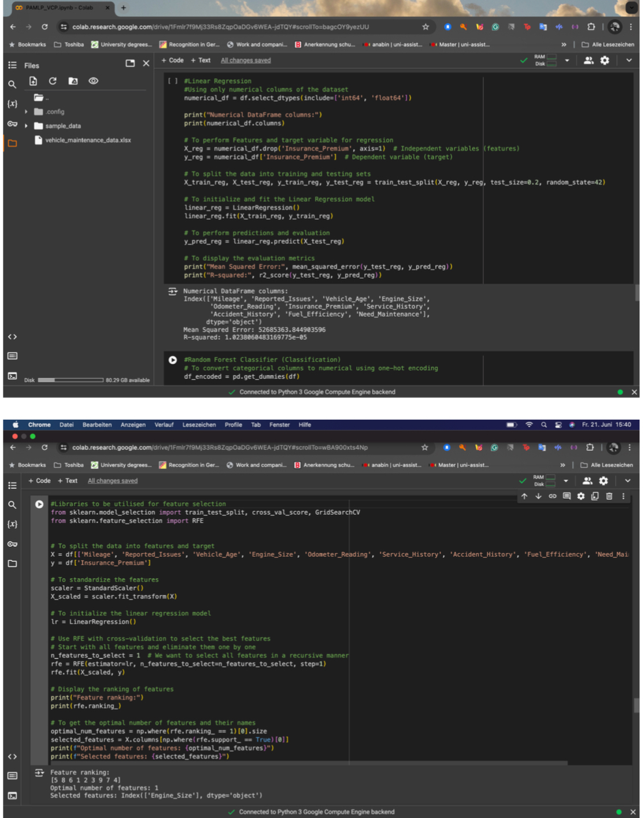The width and height of the screenshot is (644, 818).
Task: Open Verlauf menu
Action: (x=164, y=425)
